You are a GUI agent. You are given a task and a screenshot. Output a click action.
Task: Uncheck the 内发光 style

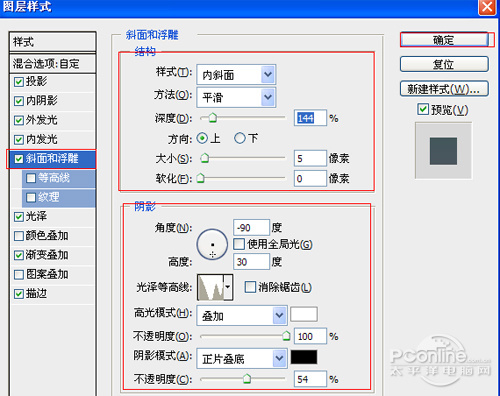point(19,140)
